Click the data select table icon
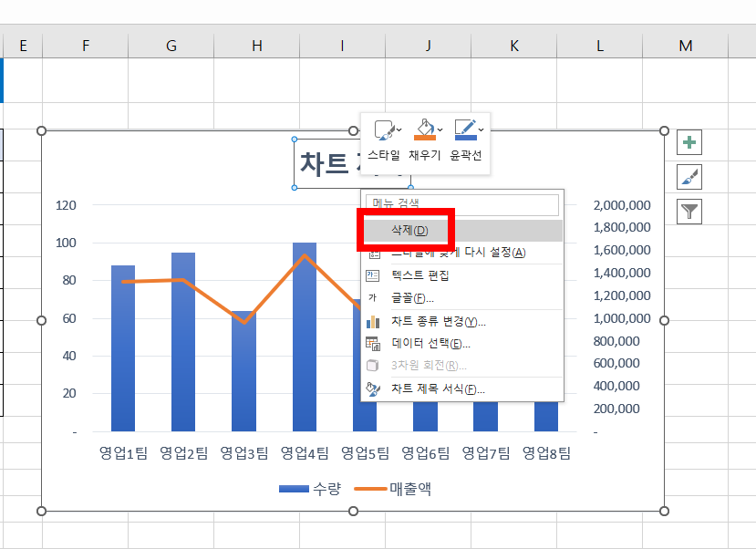 point(373,343)
